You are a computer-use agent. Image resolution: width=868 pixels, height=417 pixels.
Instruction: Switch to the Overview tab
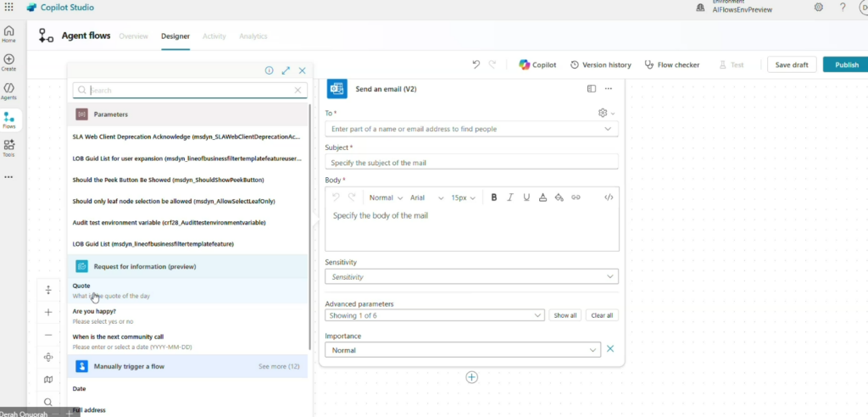tap(133, 36)
